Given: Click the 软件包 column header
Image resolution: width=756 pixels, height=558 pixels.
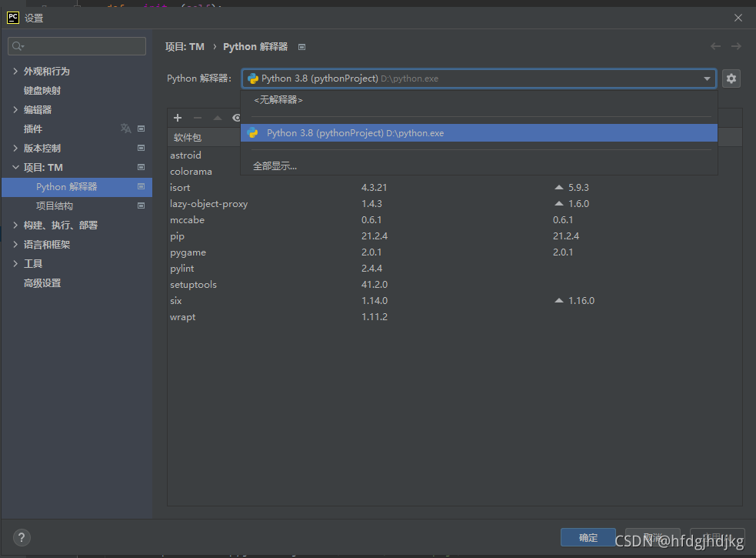Looking at the screenshot, I should pyautogui.click(x=188, y=138).
